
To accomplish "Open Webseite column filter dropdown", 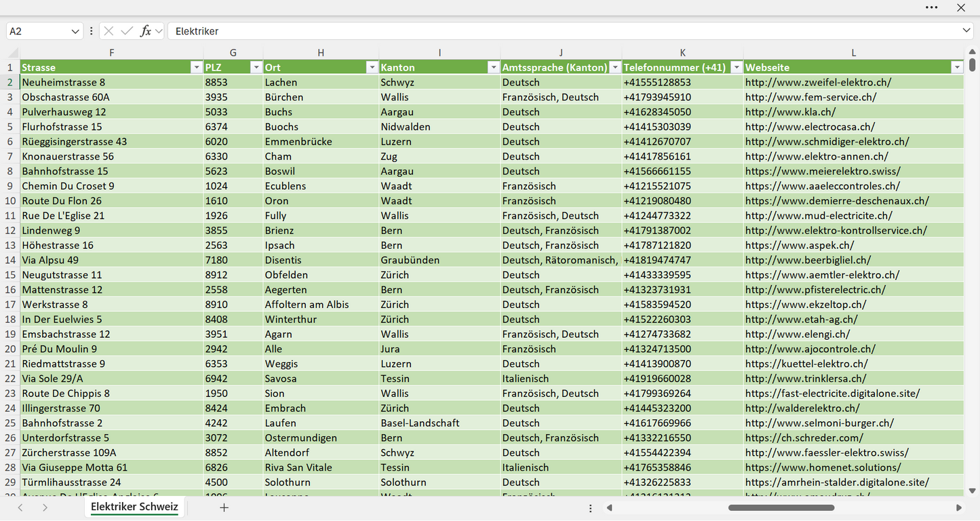I will coord(957,67).
